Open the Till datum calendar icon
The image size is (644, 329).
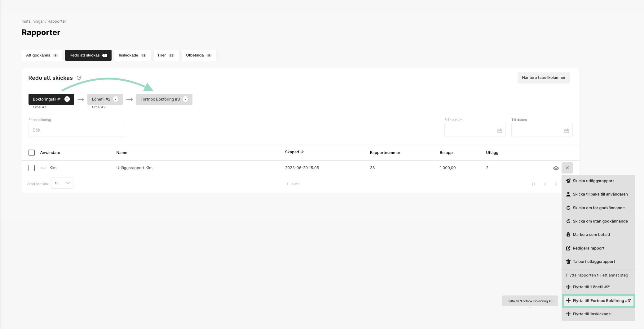[x=567, y=131]
